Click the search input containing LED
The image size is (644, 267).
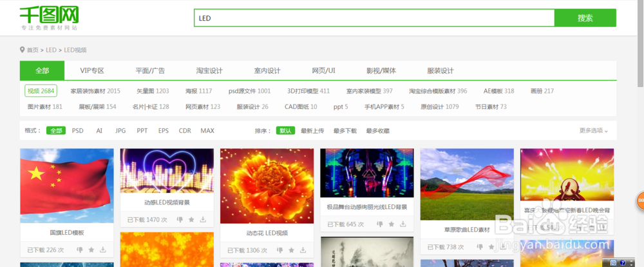[x=374, y=17]
